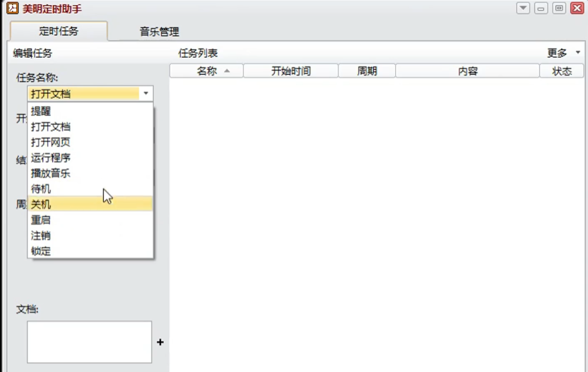Pick 播放音乐 from the dropdown
This screenshot has height=372, width=588.
pyautogui.click(x=90, y=173)
